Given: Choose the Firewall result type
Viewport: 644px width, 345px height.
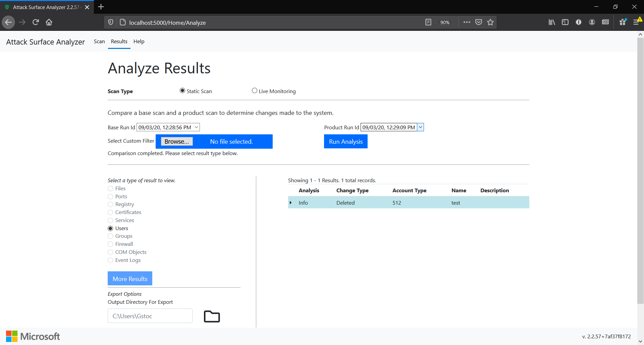Looking at the screenshot, I should 110,244.
